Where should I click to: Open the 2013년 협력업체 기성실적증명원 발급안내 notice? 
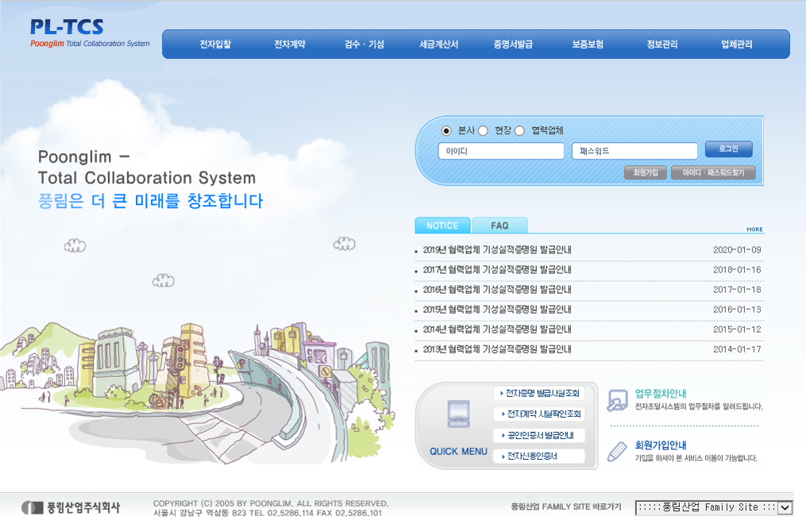(x=497, y=349)
